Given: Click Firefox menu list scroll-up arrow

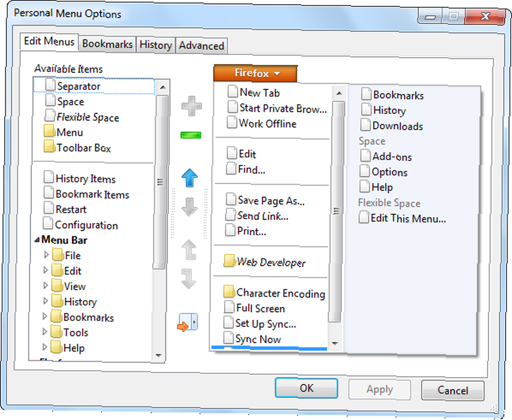Looking at the screenshot, I should coord(339,93).
